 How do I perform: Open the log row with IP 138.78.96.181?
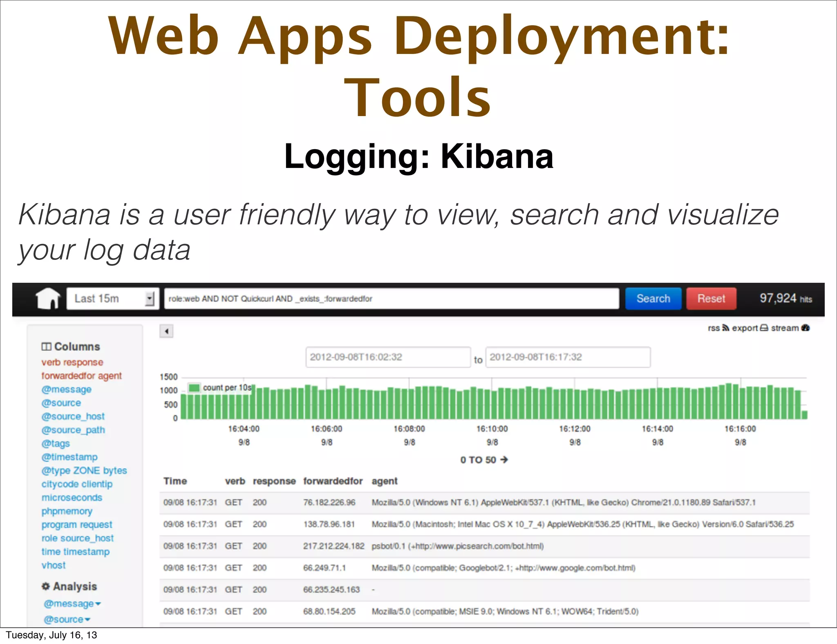pos(484,524)
